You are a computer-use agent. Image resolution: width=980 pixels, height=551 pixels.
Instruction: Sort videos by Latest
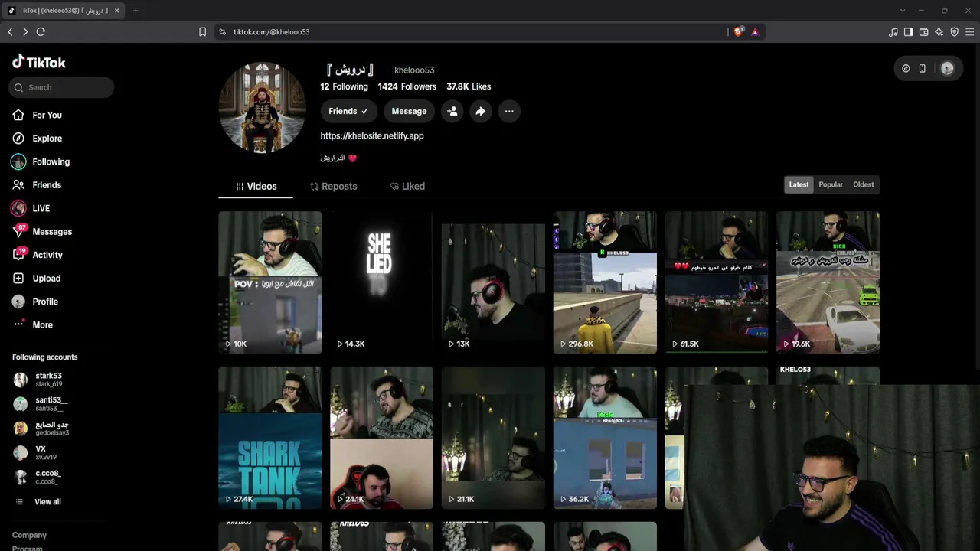799,184
